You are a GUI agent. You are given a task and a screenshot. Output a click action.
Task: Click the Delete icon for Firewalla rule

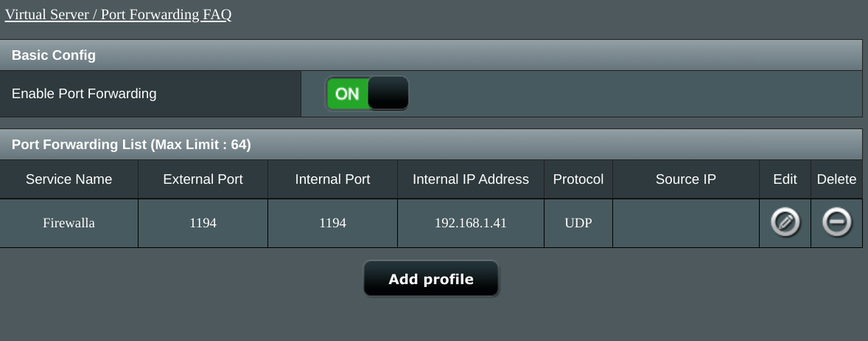click(836, 222)
